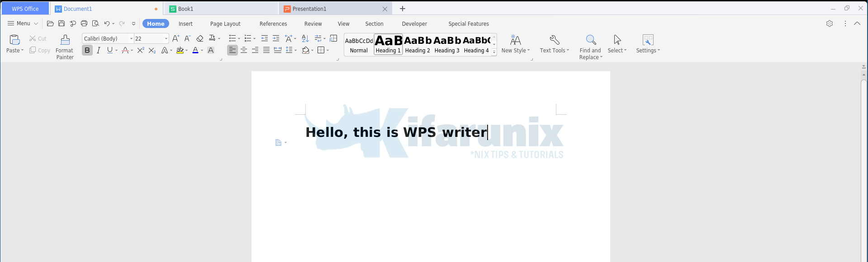Expand the Paste options arrow
868x262 pixels.
point(22,51)
